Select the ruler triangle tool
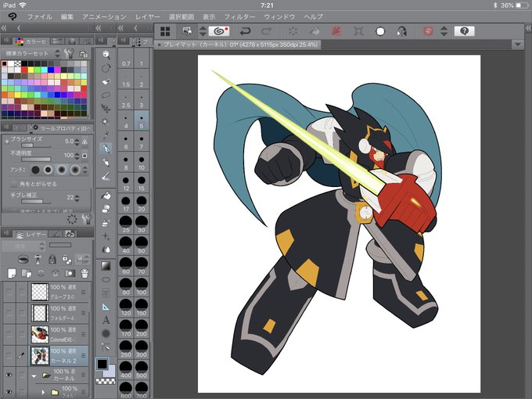The image size is (532, 399). point(106,307)
